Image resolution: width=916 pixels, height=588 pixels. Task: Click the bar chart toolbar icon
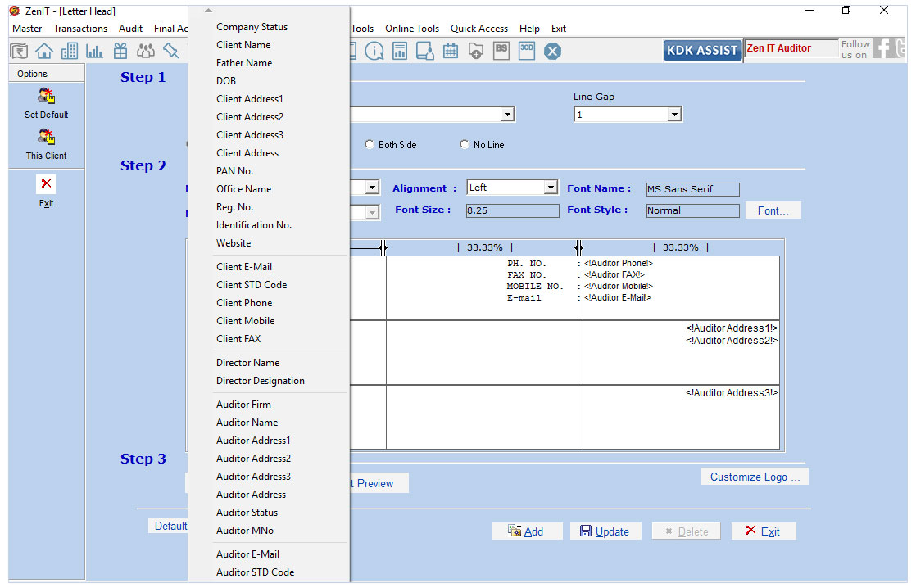[x=94, y=51]
